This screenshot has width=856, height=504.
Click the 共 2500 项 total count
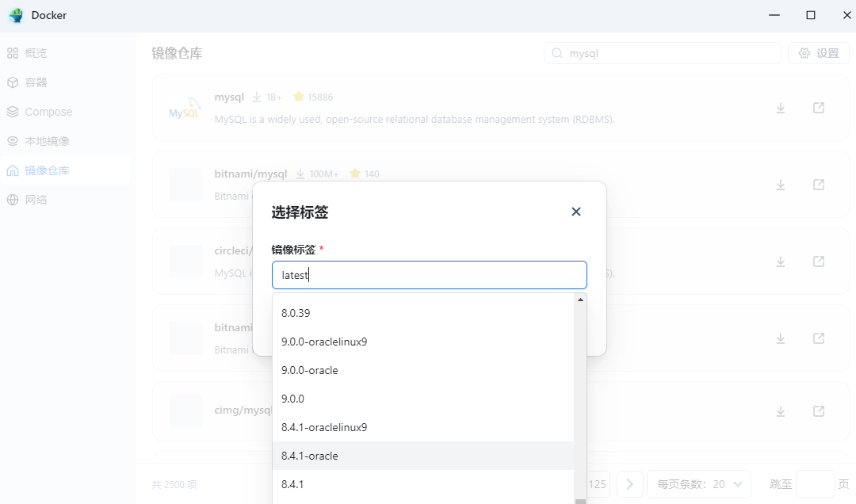tap(174, 484)
